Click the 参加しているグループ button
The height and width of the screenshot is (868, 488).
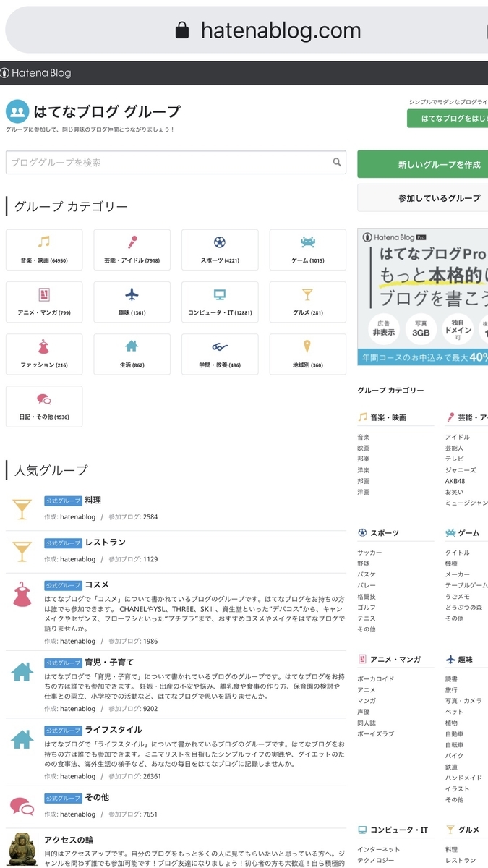422,197
